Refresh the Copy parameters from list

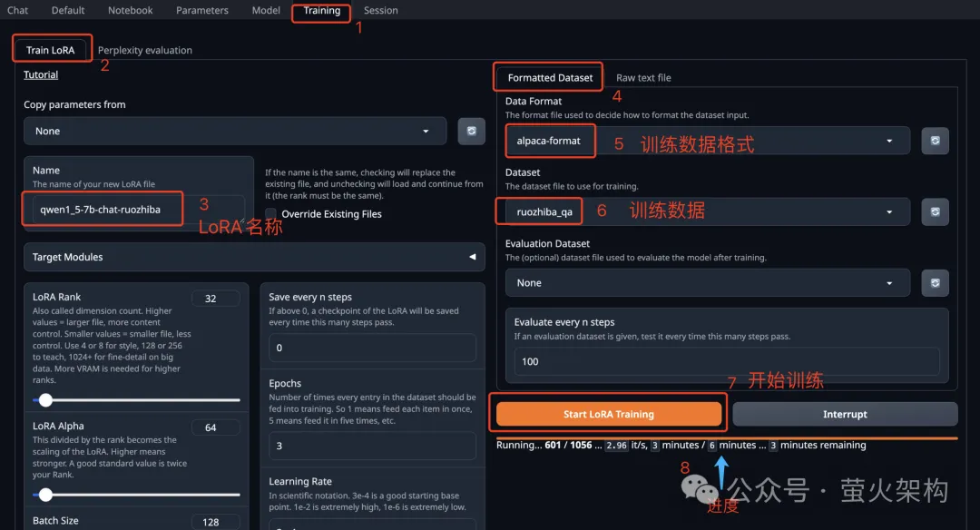pyautogui.click(x=471, y=132)
